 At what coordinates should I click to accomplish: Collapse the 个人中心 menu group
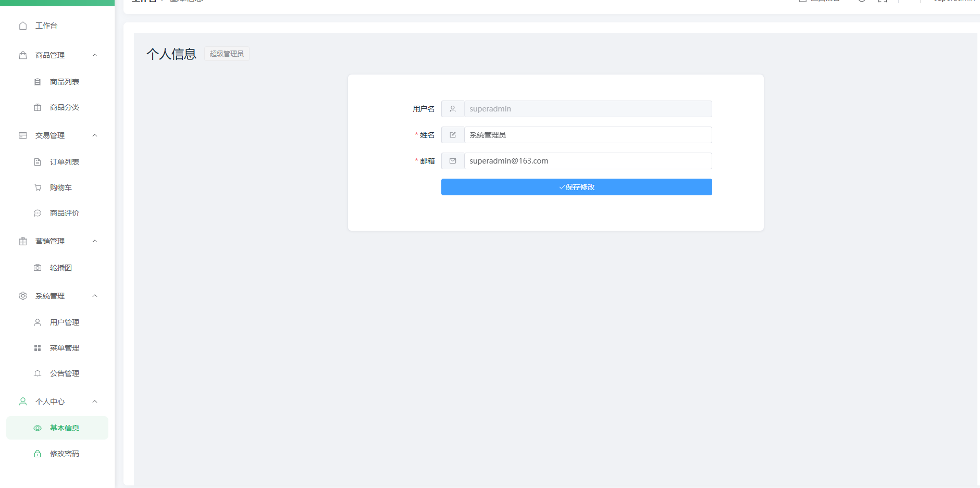[95, 402]
